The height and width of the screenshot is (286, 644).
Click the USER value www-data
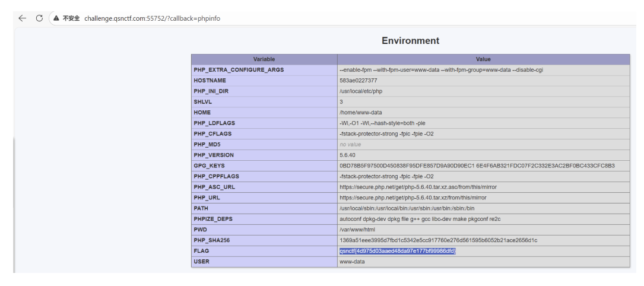point(352,262)
